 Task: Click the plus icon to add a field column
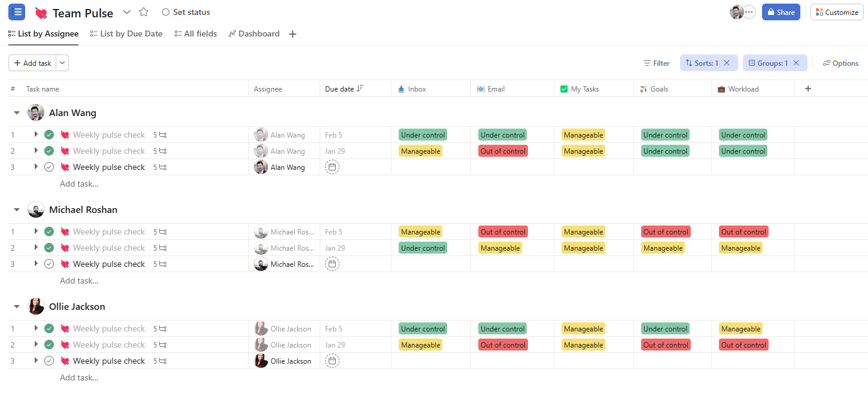coord(808,89)
